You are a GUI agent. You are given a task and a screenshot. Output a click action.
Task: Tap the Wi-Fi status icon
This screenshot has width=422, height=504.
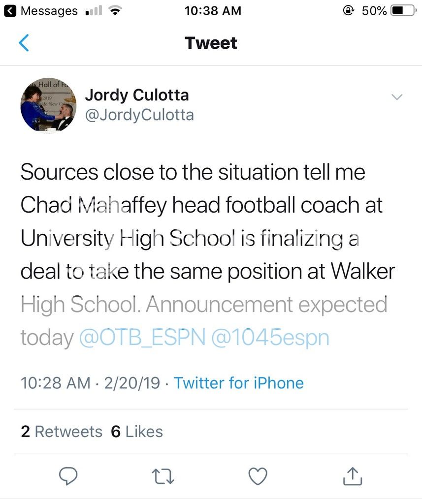115,10
